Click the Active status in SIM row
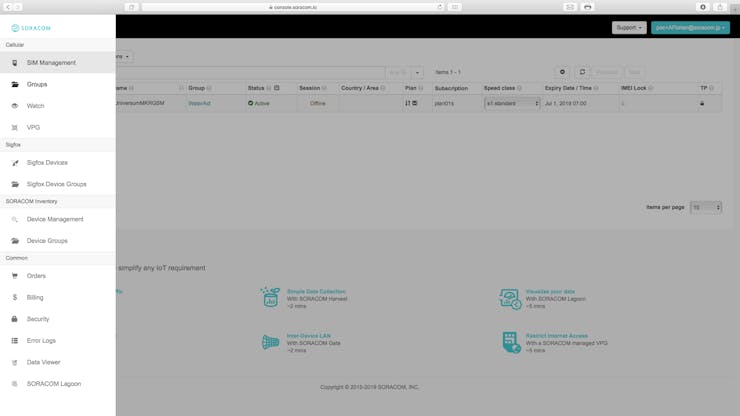This screenshot has width=740, height=416. tap(259, 103)
